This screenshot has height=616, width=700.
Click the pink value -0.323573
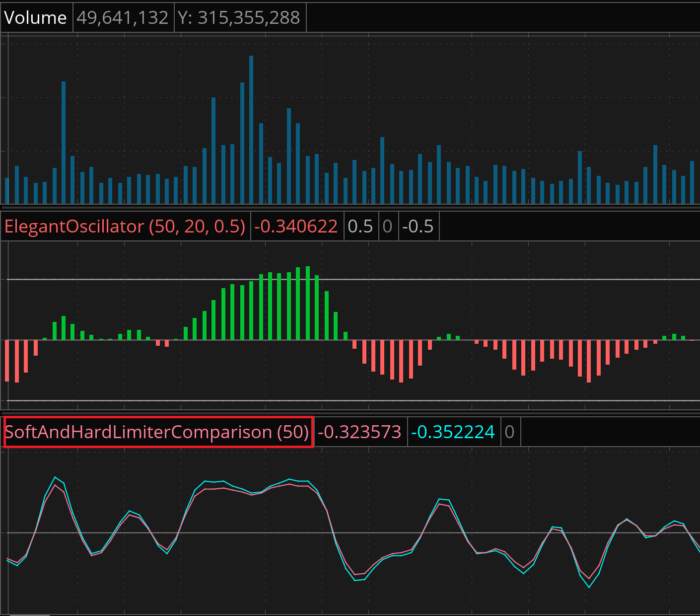pos(359,432)
